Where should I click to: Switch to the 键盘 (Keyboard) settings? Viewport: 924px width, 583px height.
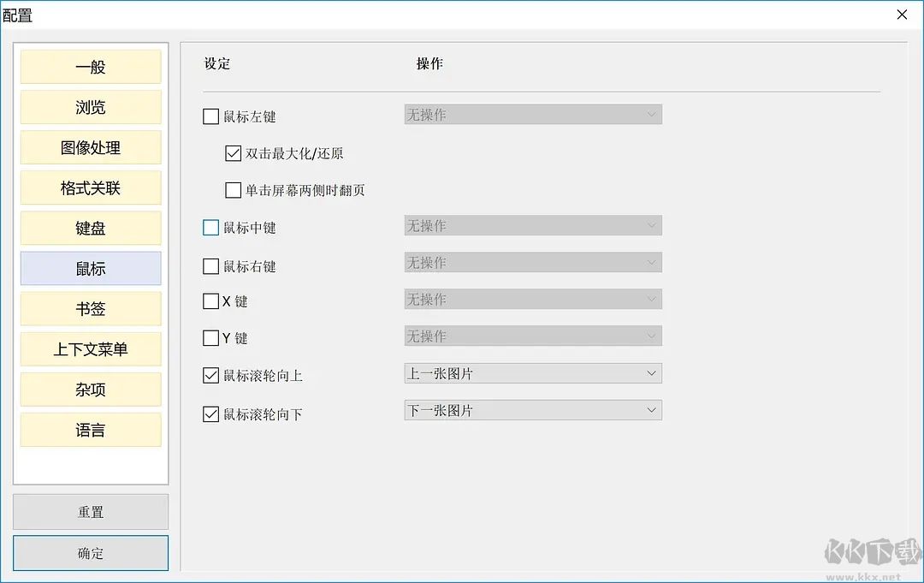[x=90, y=228]
